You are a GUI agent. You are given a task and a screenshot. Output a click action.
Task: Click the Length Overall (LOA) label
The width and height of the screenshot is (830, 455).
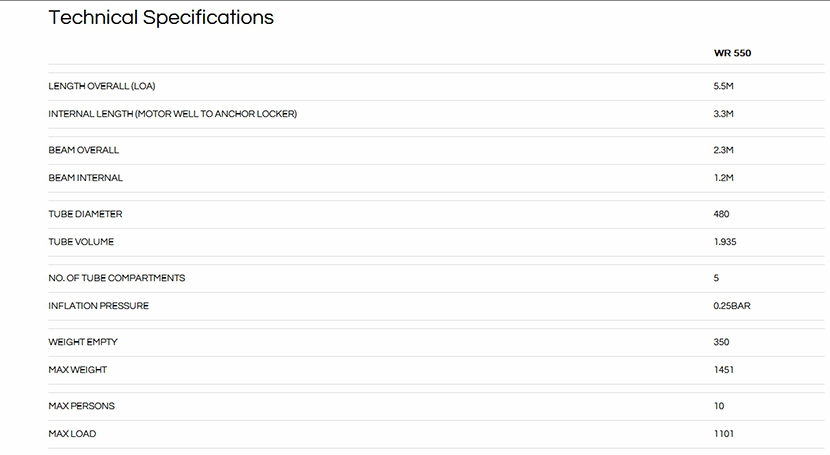[x=102, y=86]
